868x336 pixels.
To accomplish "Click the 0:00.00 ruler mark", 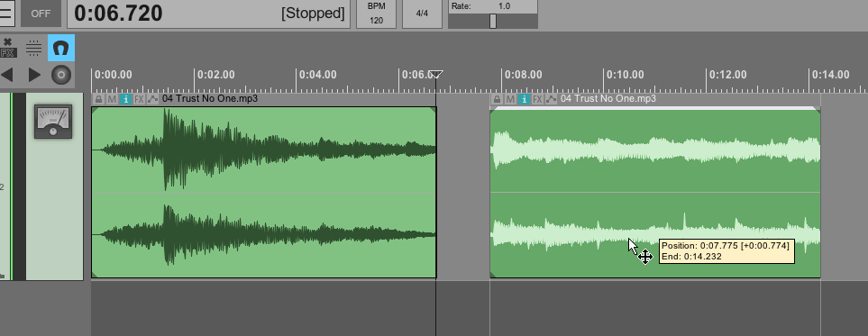I will tap(114, 75).
